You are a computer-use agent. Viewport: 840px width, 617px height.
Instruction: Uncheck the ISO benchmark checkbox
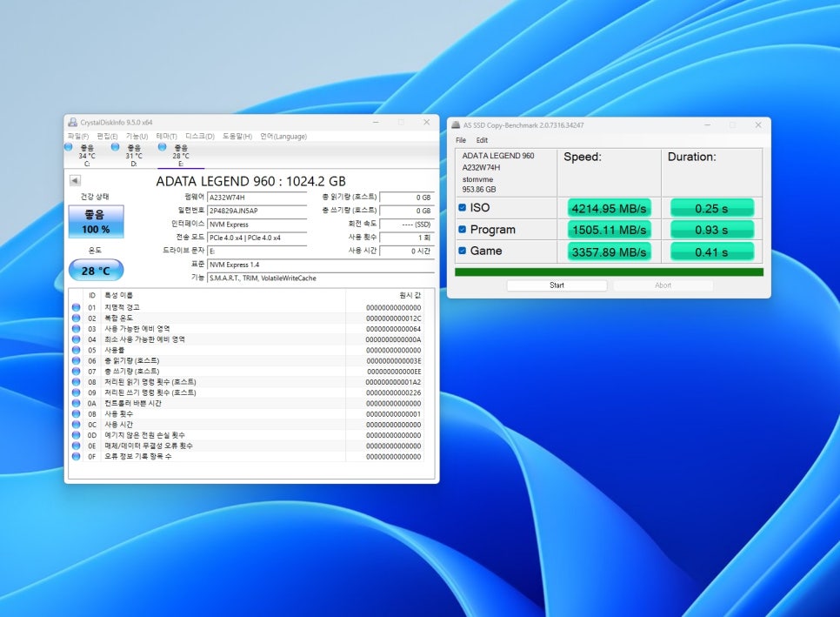tap(463, 208)
